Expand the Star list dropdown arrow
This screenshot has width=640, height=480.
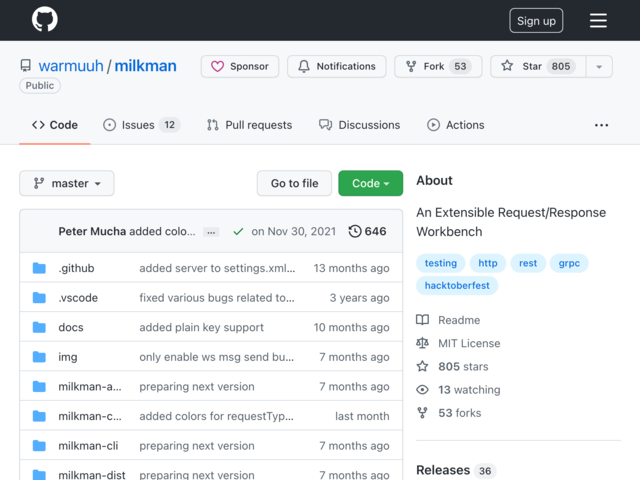599,67
